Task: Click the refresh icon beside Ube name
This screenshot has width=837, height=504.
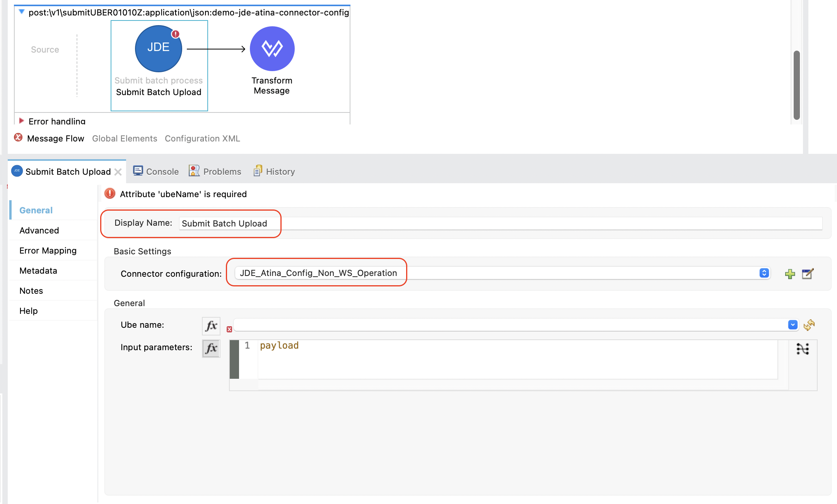Action: pyautogui.click(x=809, y=325)
